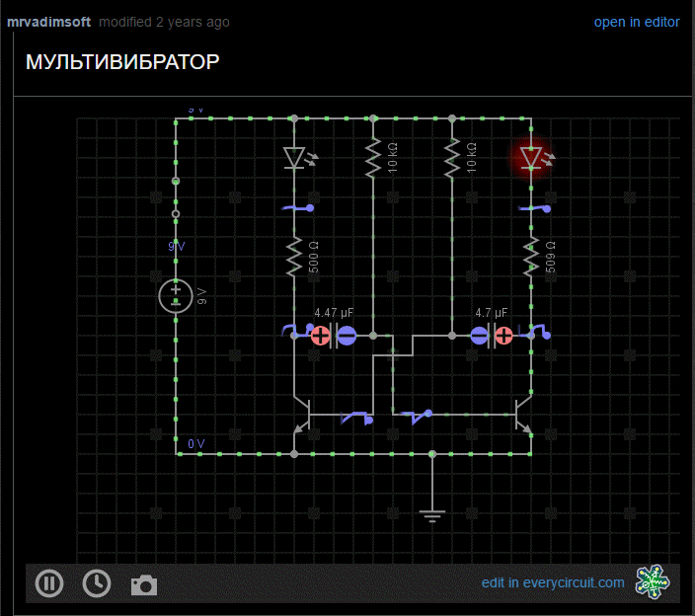This screenshot has height=616, width=695.
Task: Select the 4.7 µF capacitor
Action: [491, 336]
